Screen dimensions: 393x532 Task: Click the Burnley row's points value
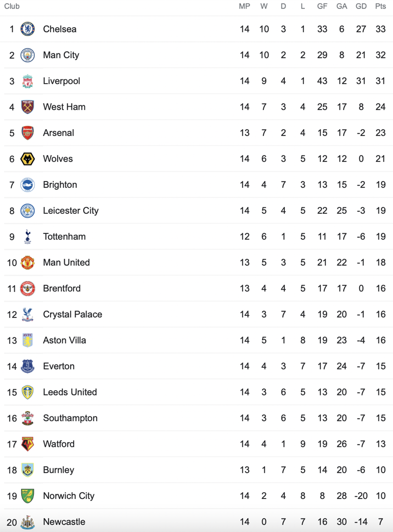click(x=380, y=470)
